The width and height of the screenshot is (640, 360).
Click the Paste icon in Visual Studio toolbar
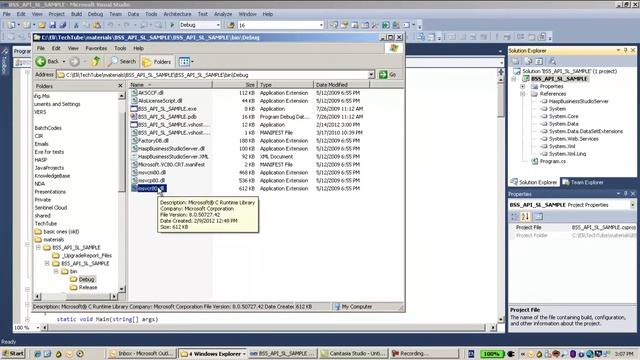(97, 25)
